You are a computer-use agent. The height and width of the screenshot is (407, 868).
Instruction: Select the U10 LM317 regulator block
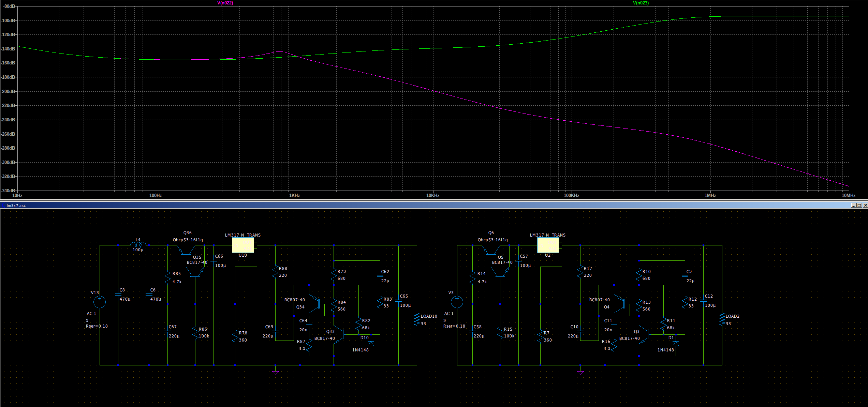243,245
